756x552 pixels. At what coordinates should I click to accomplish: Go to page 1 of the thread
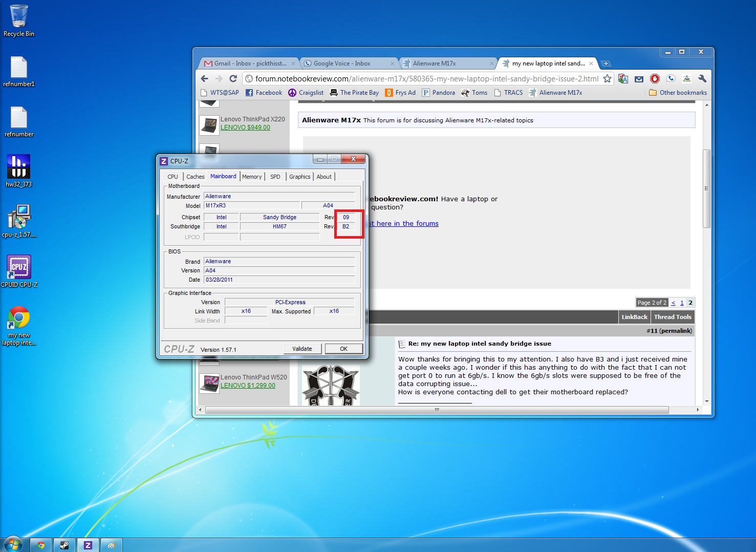pyautogui.click(x=682, y=303)
